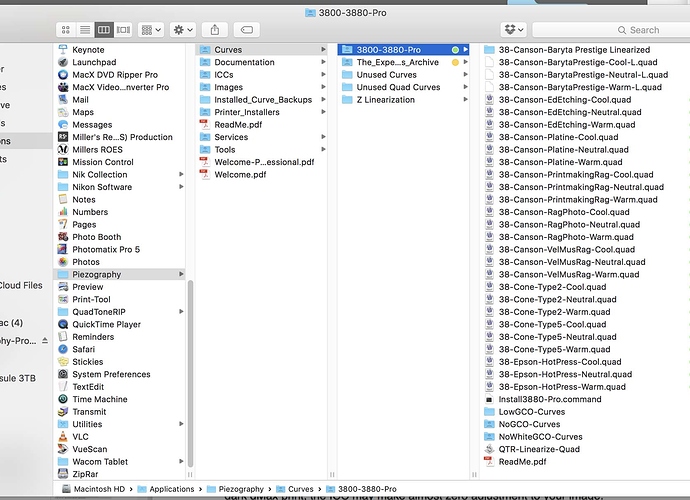
Task: Select the Safari app icon
Action: tap(63, 349)
